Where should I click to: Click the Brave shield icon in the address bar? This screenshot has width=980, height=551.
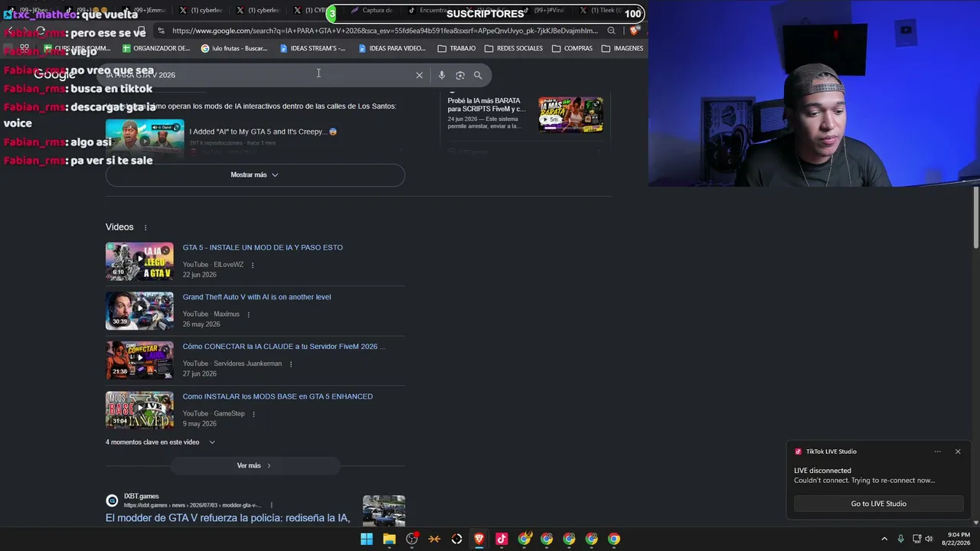click(634, 31)
